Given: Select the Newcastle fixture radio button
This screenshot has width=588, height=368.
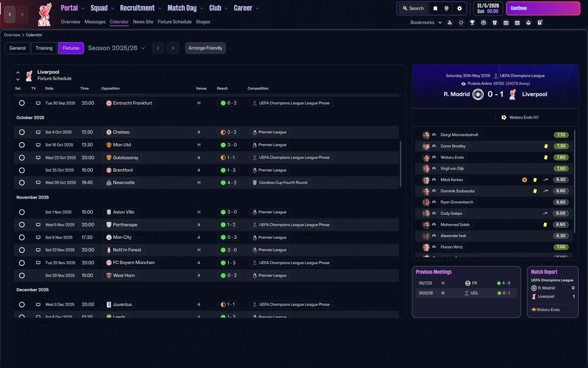Looking at the screenshot, I should coord(22,183).
